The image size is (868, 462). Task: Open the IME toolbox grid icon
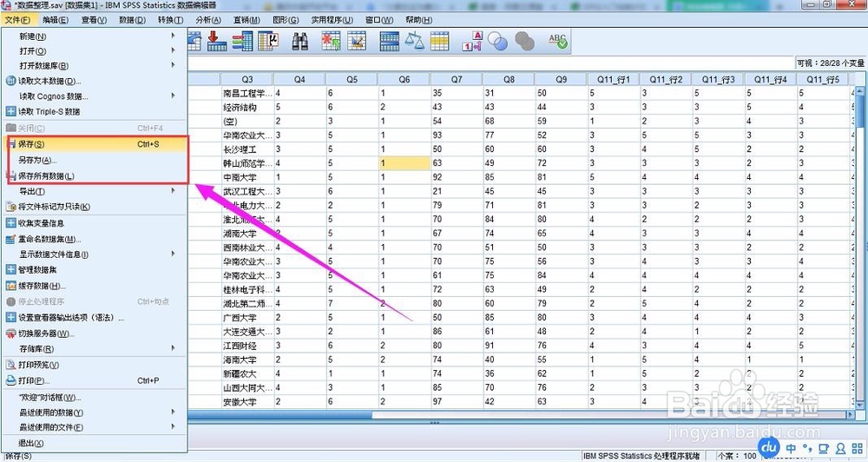point(858,449)
